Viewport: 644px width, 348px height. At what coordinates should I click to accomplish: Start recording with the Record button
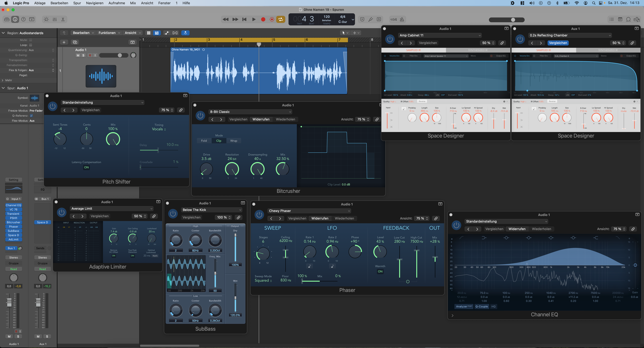[263, 19]
